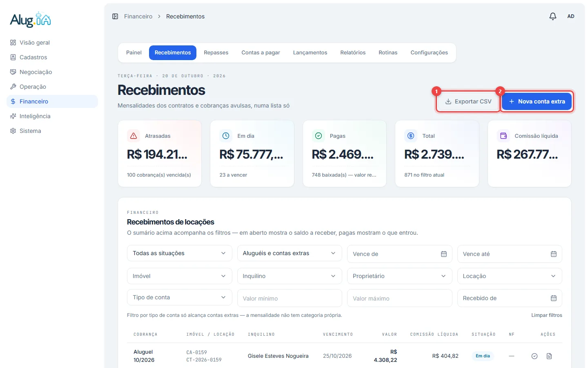Click the Financeiro dollar icon

[13, 101]
